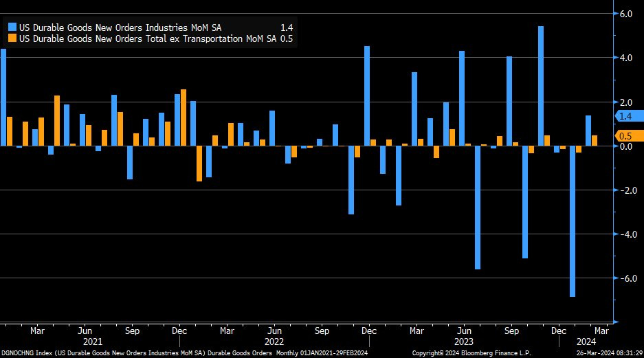Click the lowest blue bar near -6.8

click(573, 221)
